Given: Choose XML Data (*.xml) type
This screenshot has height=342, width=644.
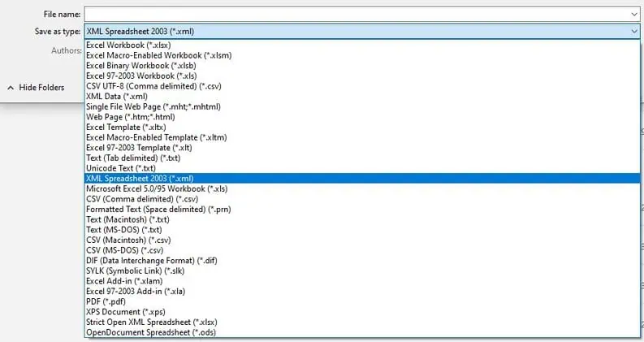Looking at the screenshot, I should tap(362, 97).
